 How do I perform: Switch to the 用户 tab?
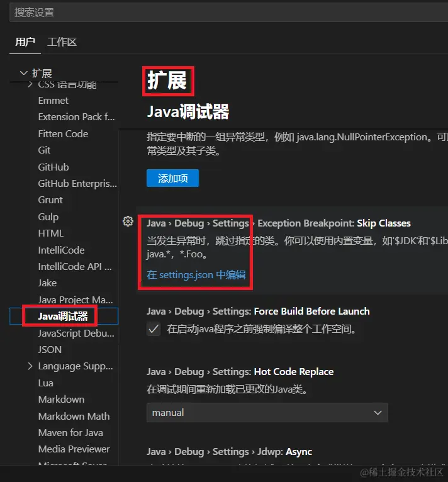pos(25,42)
